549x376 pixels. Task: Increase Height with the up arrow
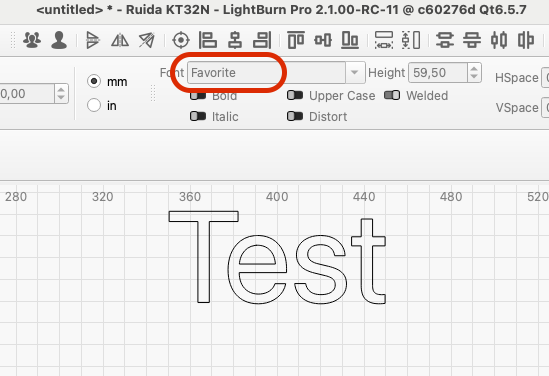pos(474,68)
